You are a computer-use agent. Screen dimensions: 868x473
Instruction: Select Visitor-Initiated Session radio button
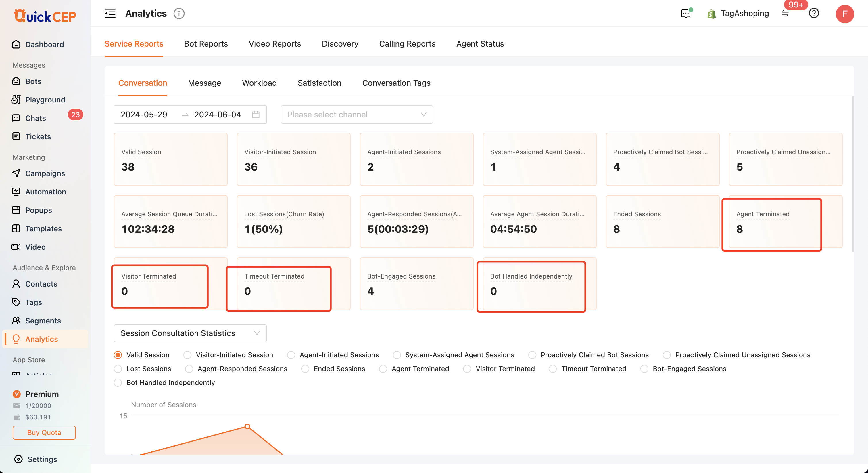tap(187, 355)
